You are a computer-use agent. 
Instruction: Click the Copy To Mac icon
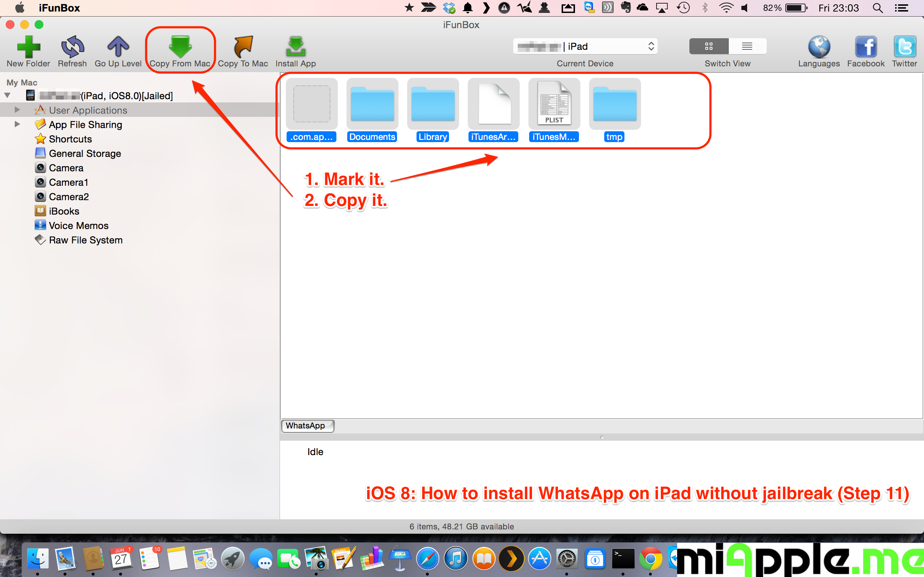243,47
